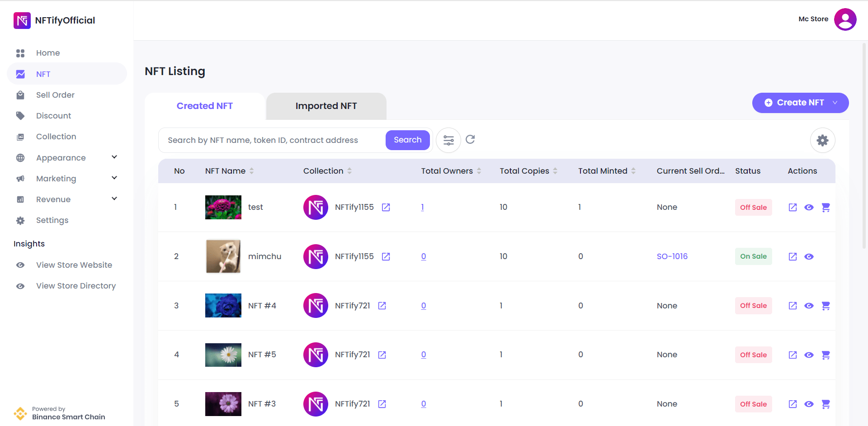The width and height of the screenshot is (868, 426).
Task: Click the sell cart icon for NFT #4
Action: (826, 305)
